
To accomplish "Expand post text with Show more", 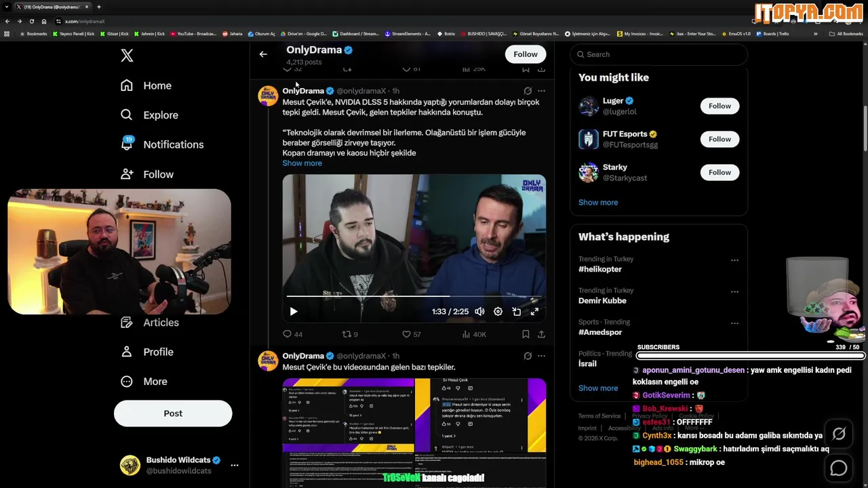I will (302, 163).
